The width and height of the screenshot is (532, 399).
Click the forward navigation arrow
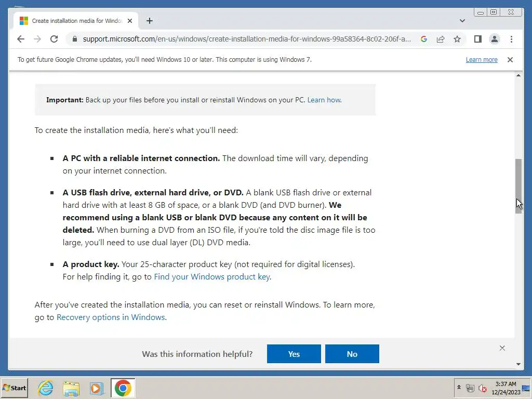pyautogui.click(x=37, y=39)
